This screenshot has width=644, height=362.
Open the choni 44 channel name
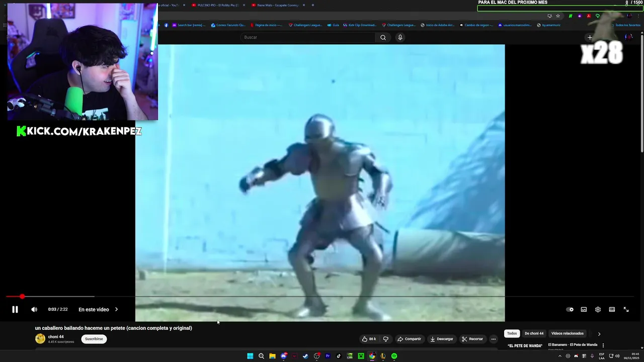tap(56, 337)
